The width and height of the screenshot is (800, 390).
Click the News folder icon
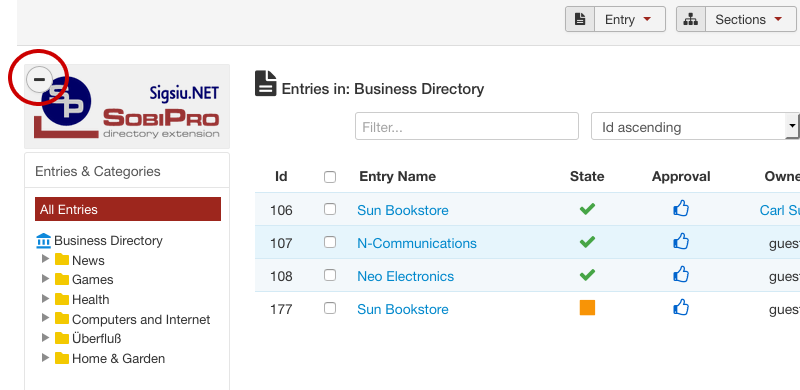click(x=62, y=259)
